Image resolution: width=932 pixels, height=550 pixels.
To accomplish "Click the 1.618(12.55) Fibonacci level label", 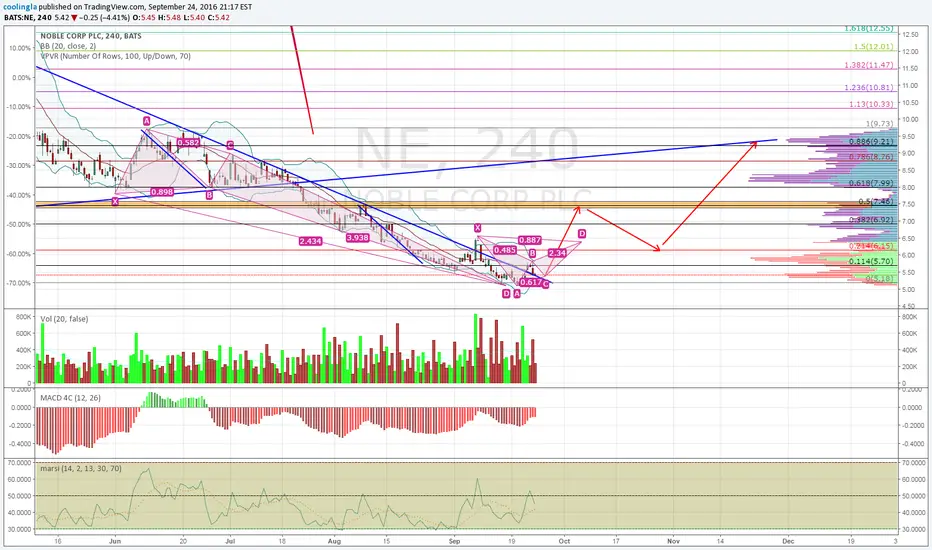I will tap(869, 28).
